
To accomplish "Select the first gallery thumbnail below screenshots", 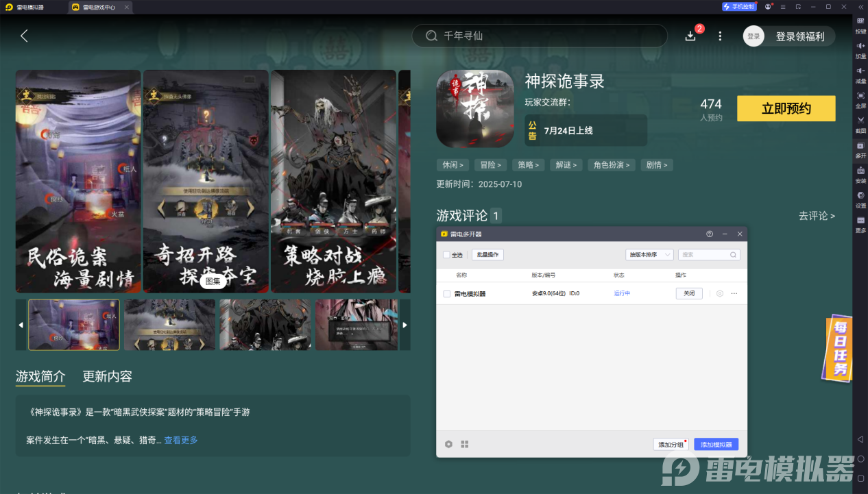I will point(73,325).
